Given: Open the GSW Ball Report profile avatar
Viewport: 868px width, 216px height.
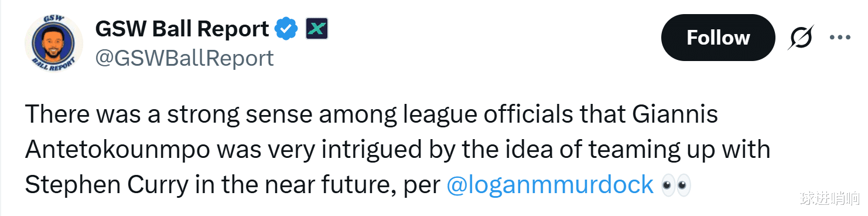Looking at the screenshot, I should (x=53, y=43).
